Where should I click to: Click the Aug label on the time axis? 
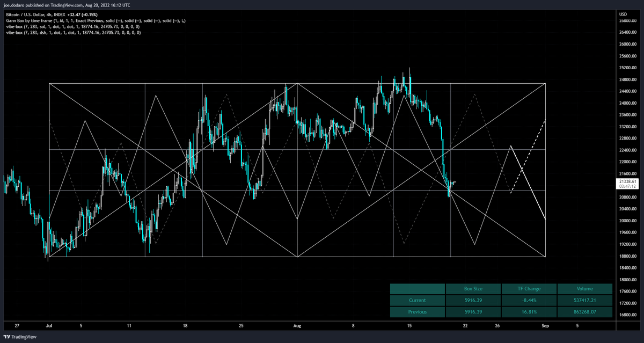pyautogui.click(x=298, y=325)
